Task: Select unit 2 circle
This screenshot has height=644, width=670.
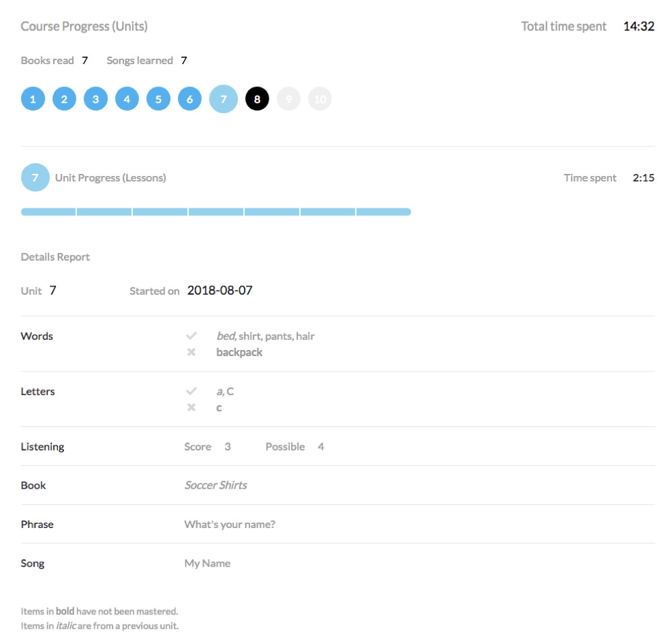Action: coord(64,99)
